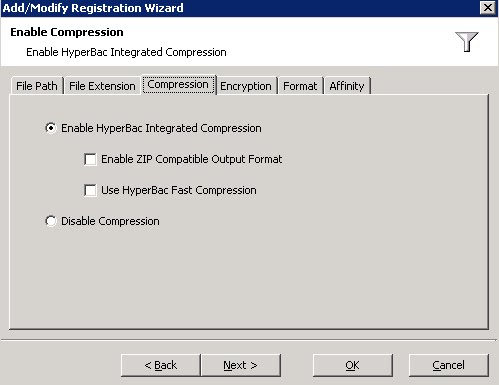Click the subtitle 'Enable HyperBac Integrated Compression'
499x385 pixels.
(126, 52)
